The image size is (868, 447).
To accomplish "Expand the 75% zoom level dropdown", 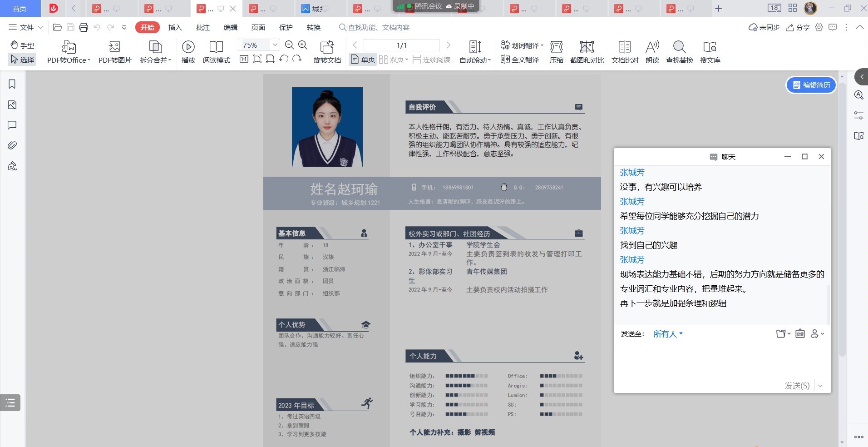I will tap(275, 45).
